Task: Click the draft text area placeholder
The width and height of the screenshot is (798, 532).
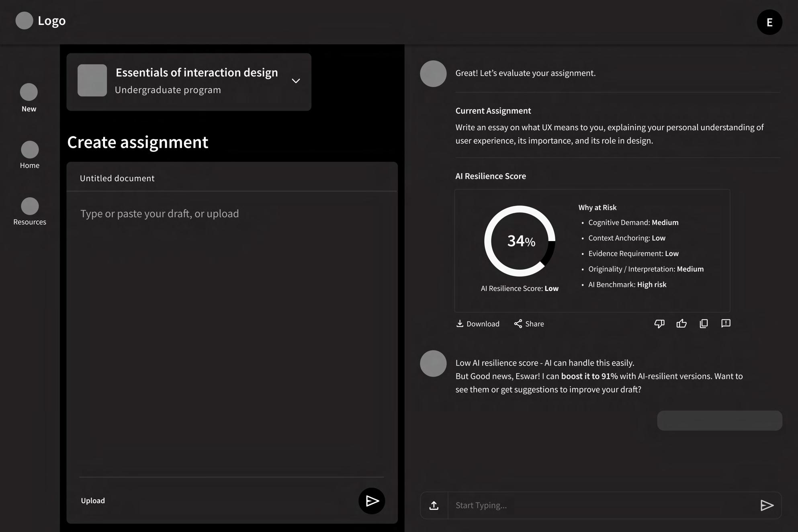Action: [x=160, y=213]
